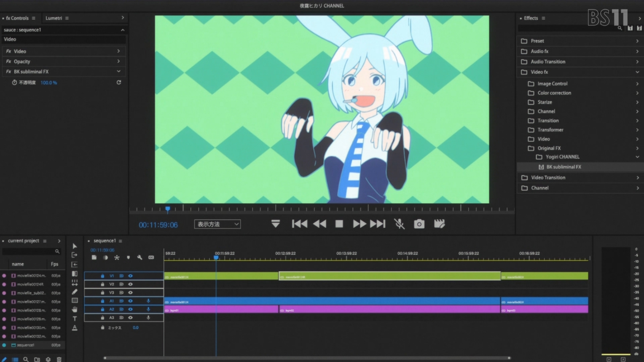
Task: Hide the V1 track using its eye icon
Action: click(130, 276)
